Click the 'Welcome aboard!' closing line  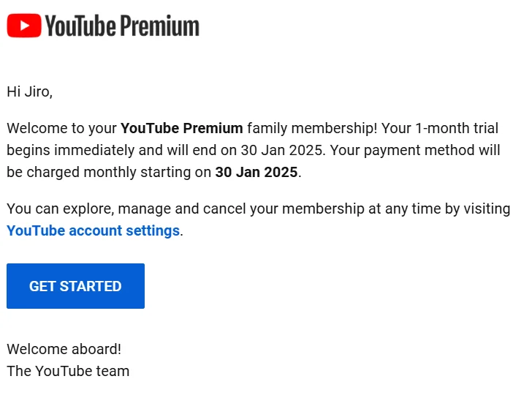[x=64, y=349]
